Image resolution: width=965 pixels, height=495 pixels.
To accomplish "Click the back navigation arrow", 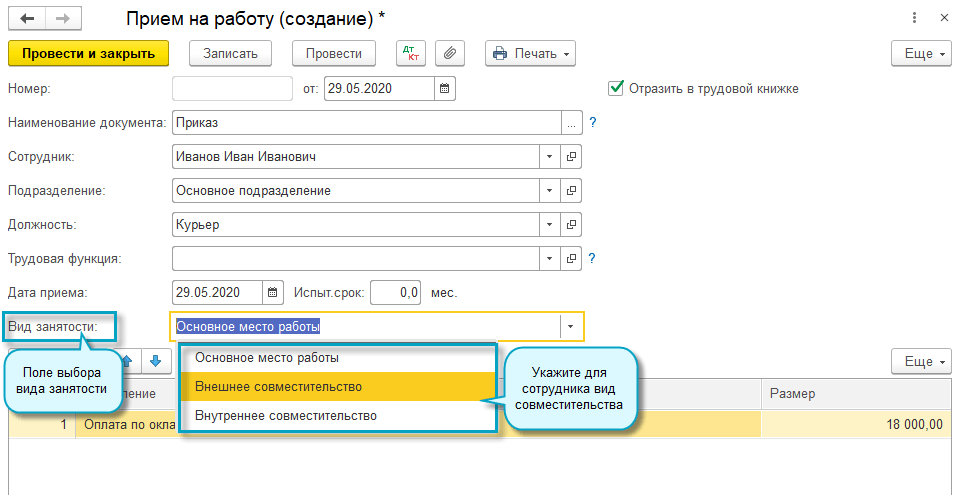I will coord(27,19).
